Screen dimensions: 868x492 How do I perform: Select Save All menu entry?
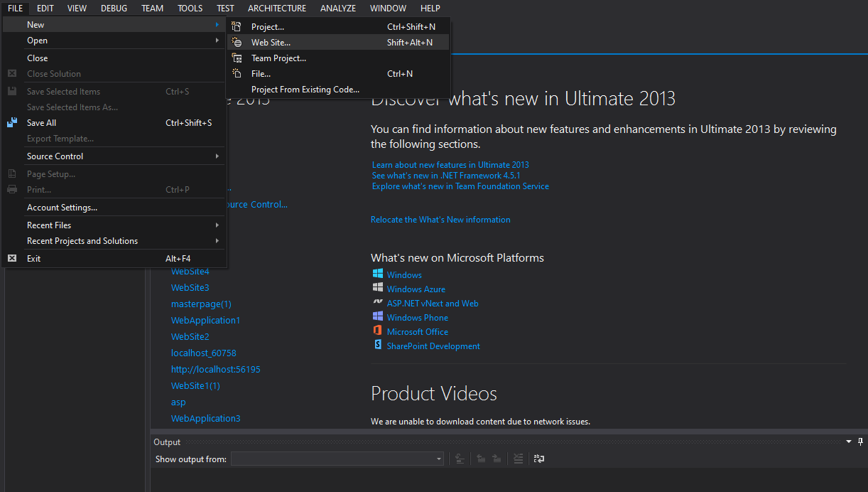tap(114, 122)
